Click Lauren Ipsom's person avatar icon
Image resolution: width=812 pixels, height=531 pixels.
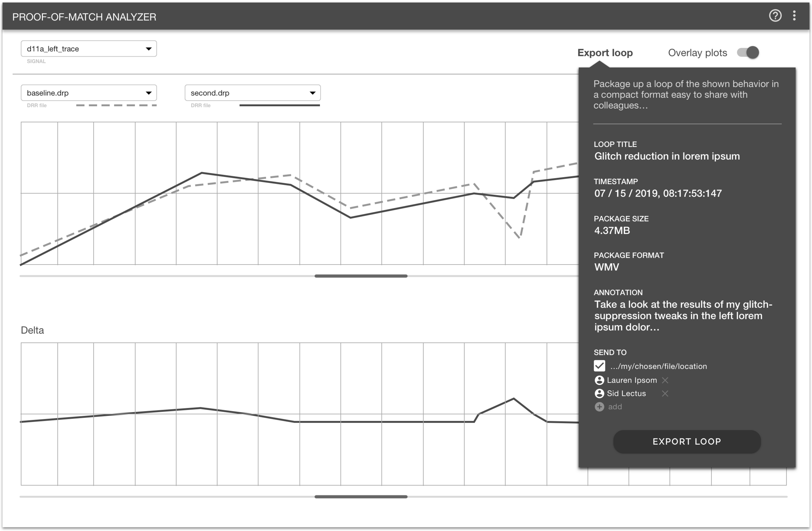[599, 380]
